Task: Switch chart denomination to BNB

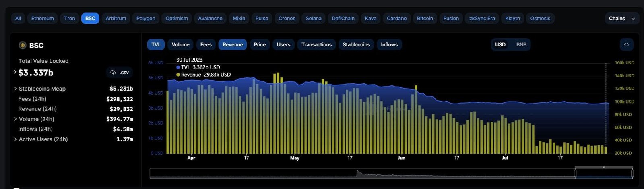Action: (x=521, y=44)
